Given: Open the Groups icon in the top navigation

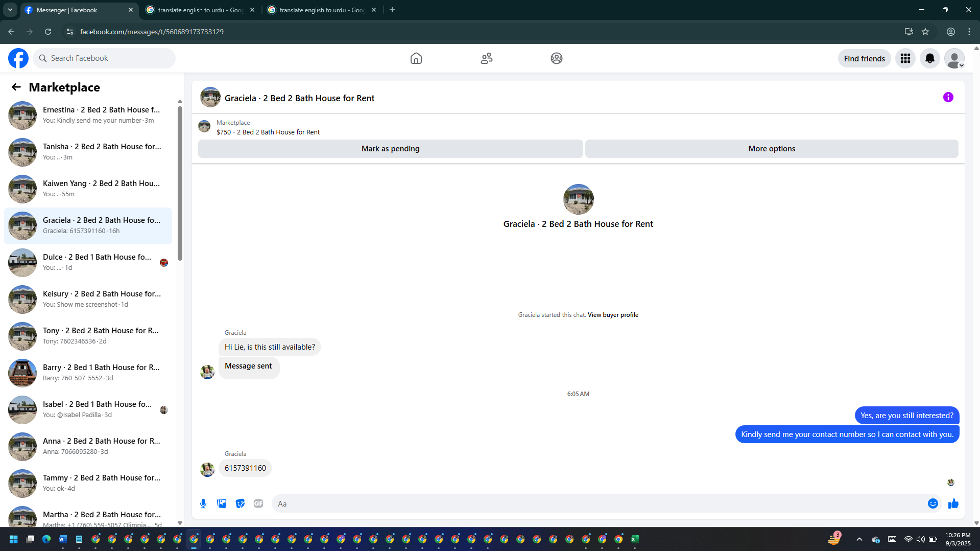Looking at the screenshot, I should tap(557, 58).
